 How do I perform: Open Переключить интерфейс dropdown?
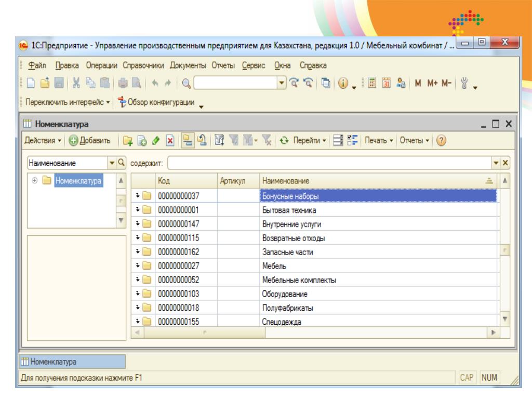(x=68, y=102)
